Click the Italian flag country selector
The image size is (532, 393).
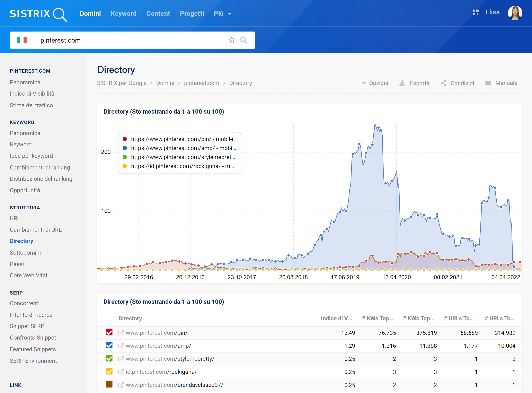click(x=22, y=40)
